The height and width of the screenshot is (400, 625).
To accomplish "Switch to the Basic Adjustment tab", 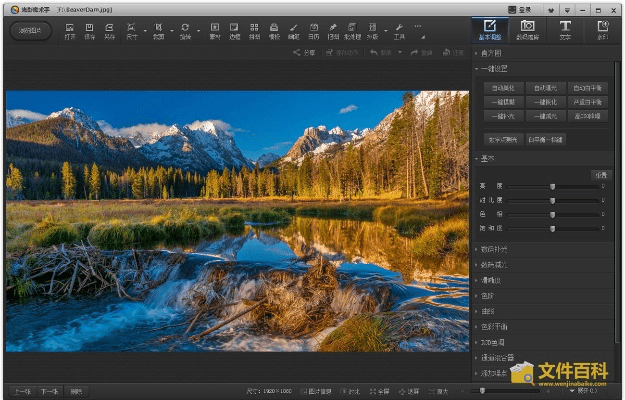I will (x=489, y=29).
